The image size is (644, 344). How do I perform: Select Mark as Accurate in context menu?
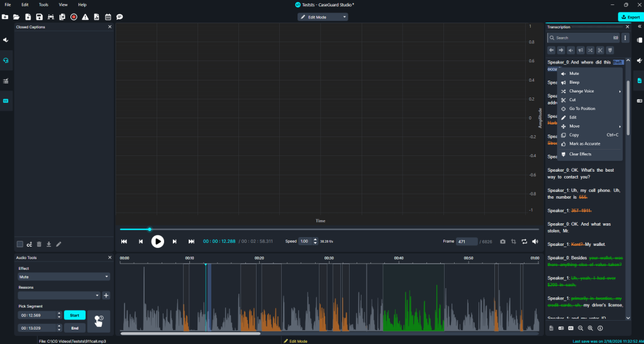(584, 144)
